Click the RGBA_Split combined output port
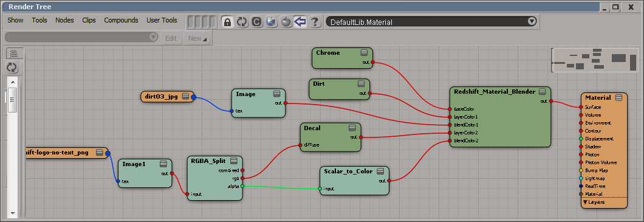644x222 pixels. (242, 170)
